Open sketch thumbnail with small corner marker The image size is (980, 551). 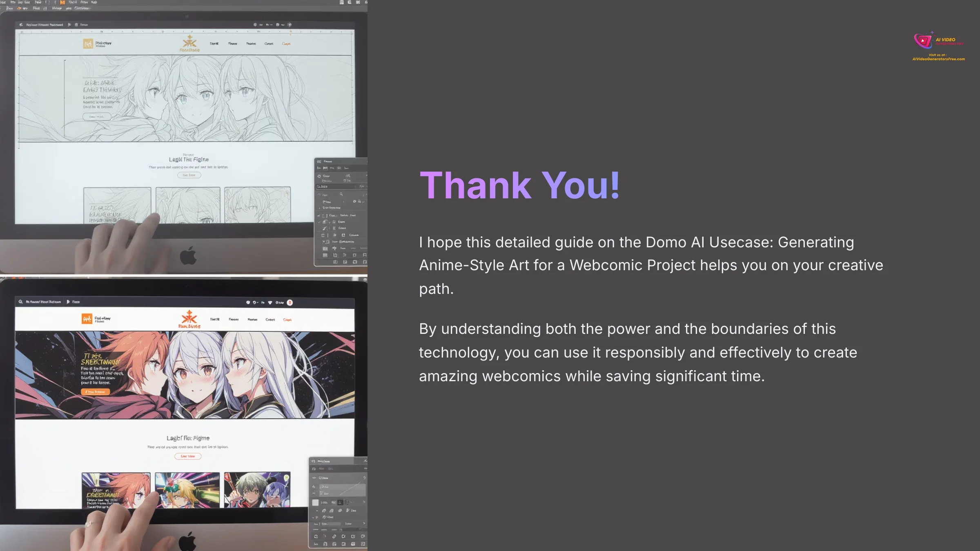point(258,204)
